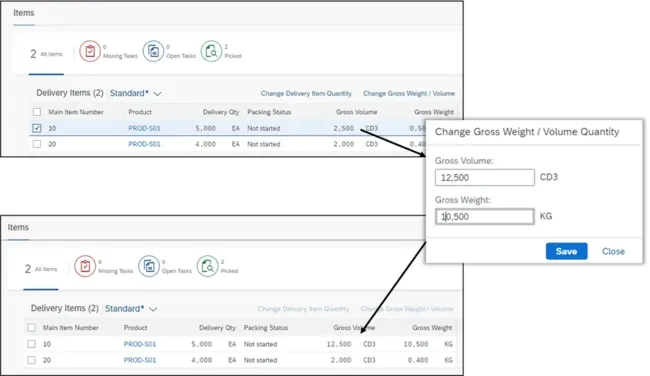The height and width of the screenshot is (376, 650).
Task: Select Items tab in lower panel
Action: [18, 227]
